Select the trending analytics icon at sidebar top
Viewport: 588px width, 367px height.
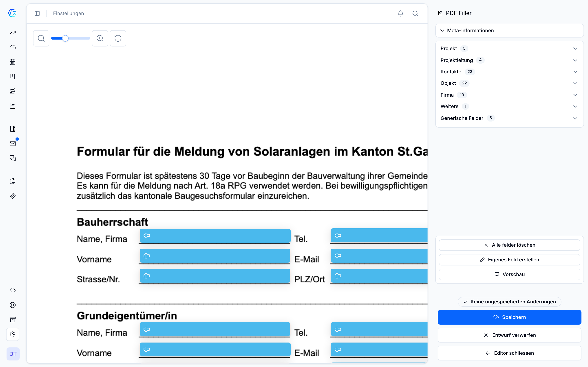point(12,32)
